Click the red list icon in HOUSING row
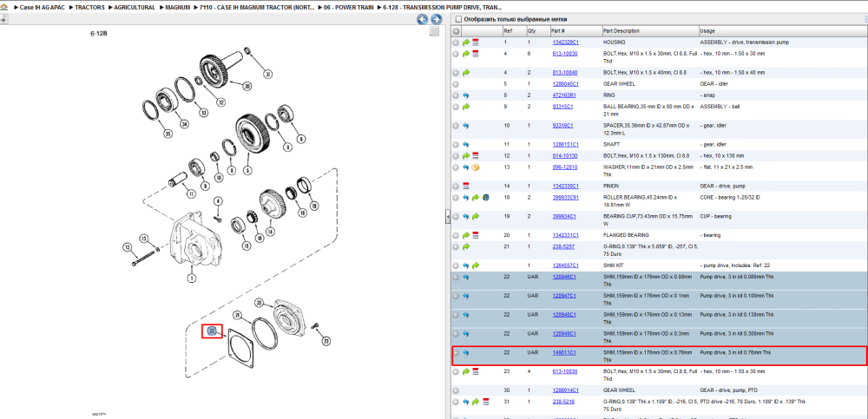 coord(476,42)
